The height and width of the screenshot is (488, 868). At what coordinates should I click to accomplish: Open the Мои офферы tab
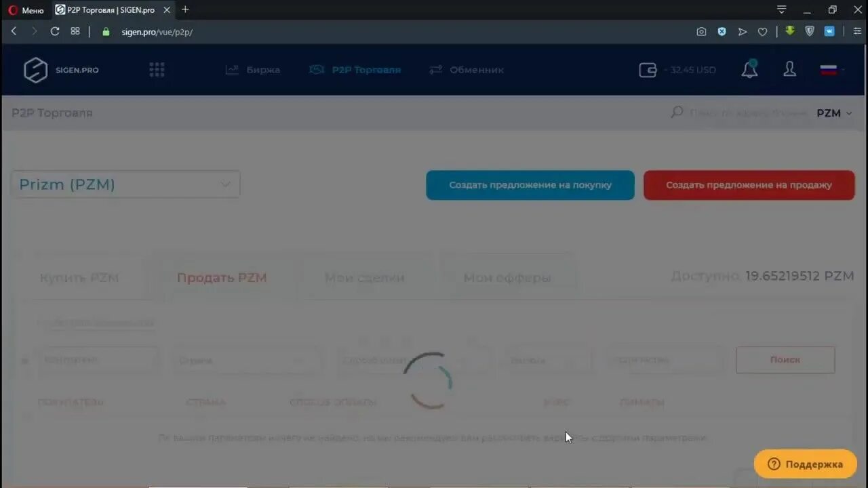(507, 278)
